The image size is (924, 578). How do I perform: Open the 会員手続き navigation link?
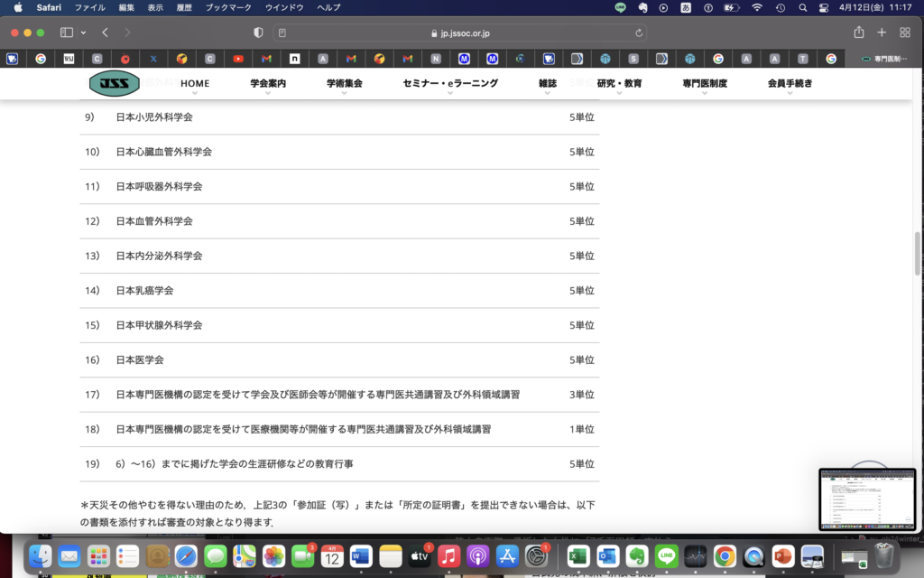(790, 84)
